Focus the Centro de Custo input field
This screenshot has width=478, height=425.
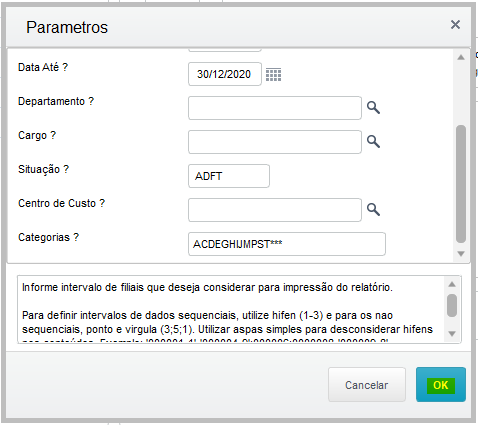pos(275,210)
